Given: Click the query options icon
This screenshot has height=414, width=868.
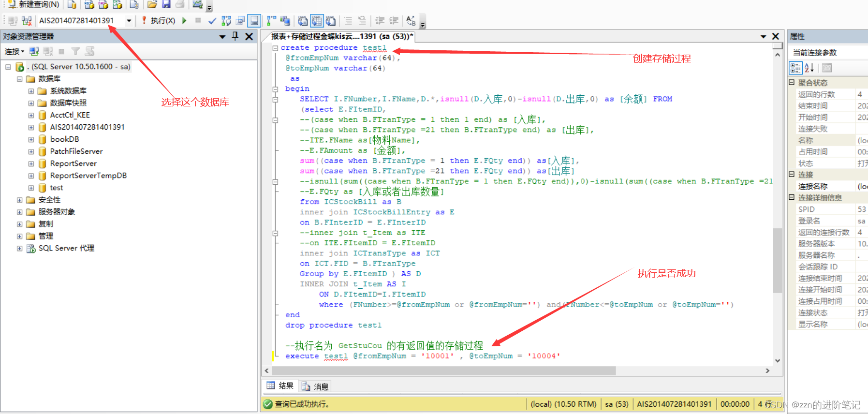Looking at the screenshot, I should pyautogui.click(x=240, y=21).
